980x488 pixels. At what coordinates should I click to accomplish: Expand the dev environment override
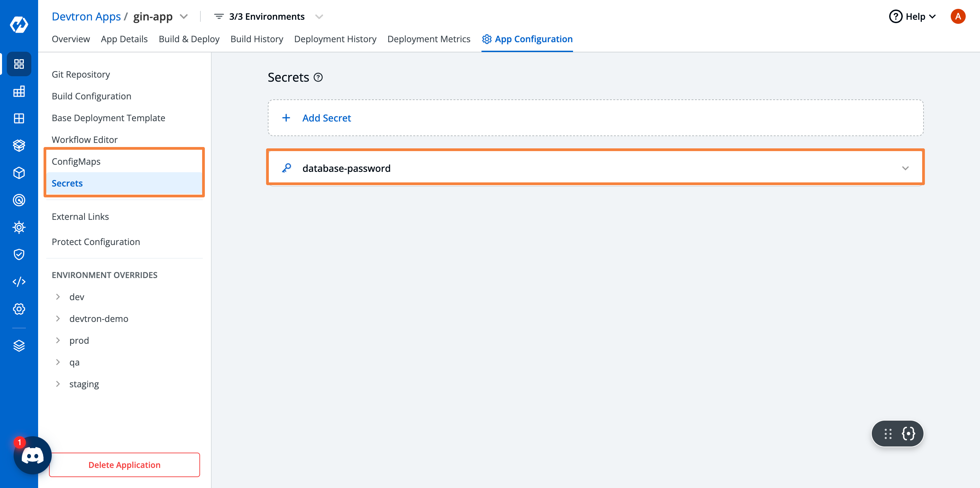point(58,297)
